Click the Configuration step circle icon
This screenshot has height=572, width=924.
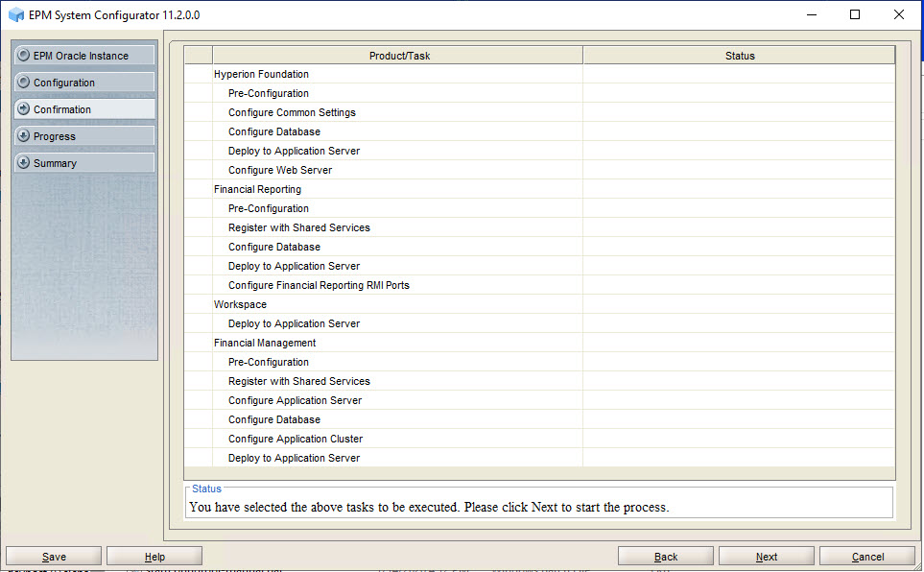pyautogui.click(x=24, y=82)
